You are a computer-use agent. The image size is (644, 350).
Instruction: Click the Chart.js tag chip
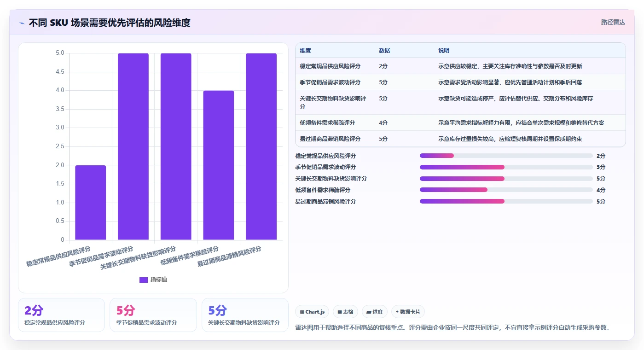[x=312, y=312]
